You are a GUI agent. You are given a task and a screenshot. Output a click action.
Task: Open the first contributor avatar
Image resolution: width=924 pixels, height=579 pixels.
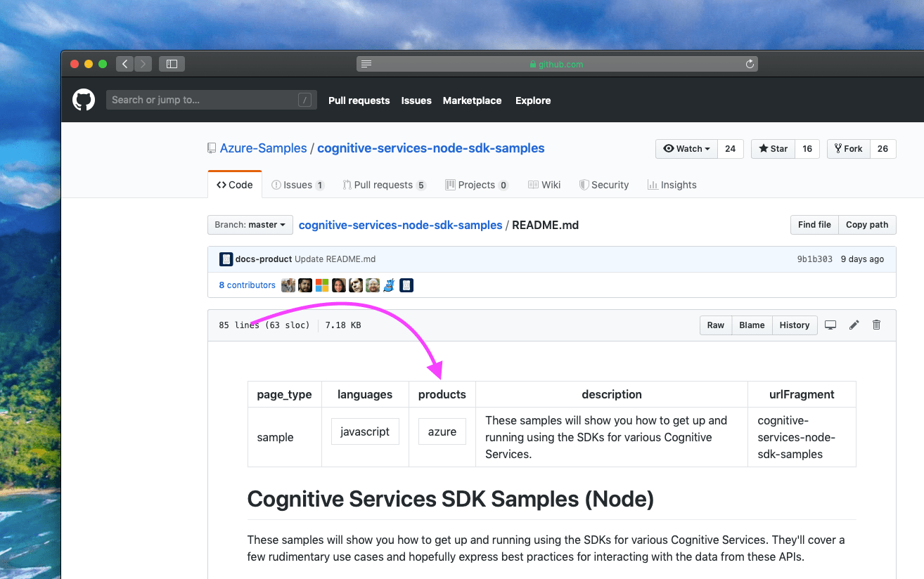pyautogui.click(x=288, y=285)
